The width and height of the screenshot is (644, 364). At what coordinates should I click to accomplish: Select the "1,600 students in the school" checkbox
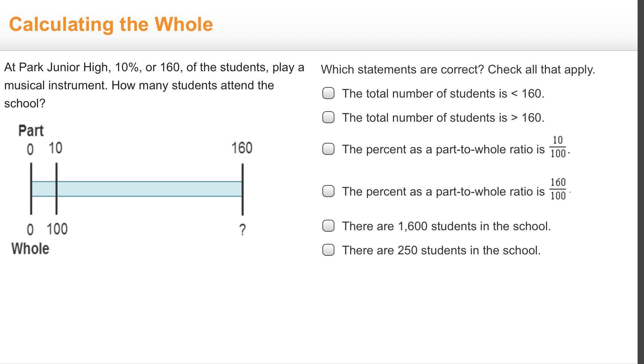point(328,226)
